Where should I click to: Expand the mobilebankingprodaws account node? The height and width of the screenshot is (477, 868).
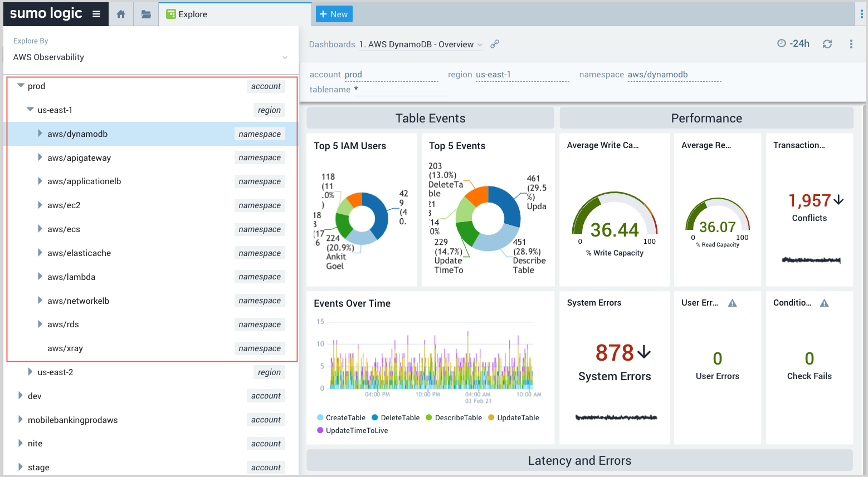pyautogui.click(x=21, y=420)
